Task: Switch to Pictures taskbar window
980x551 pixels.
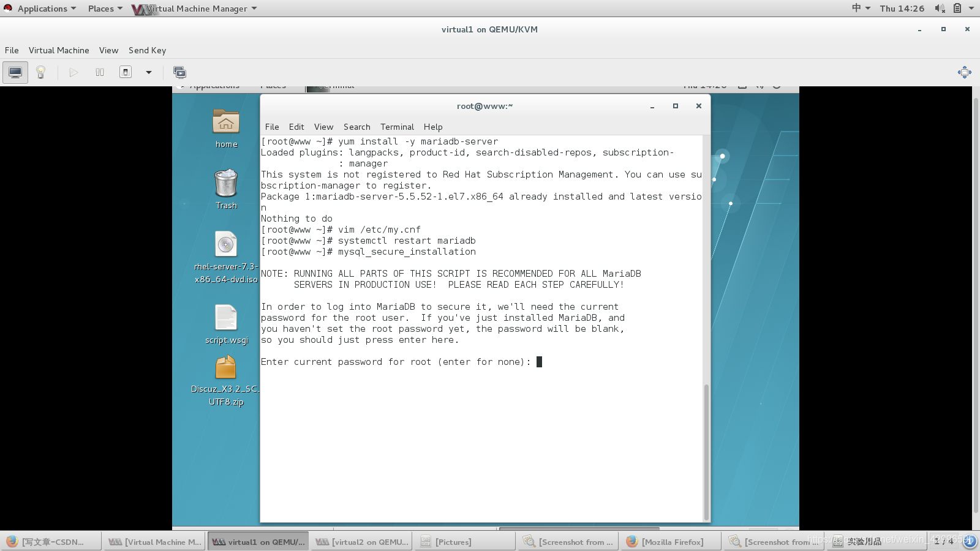Action: (464, 542)
